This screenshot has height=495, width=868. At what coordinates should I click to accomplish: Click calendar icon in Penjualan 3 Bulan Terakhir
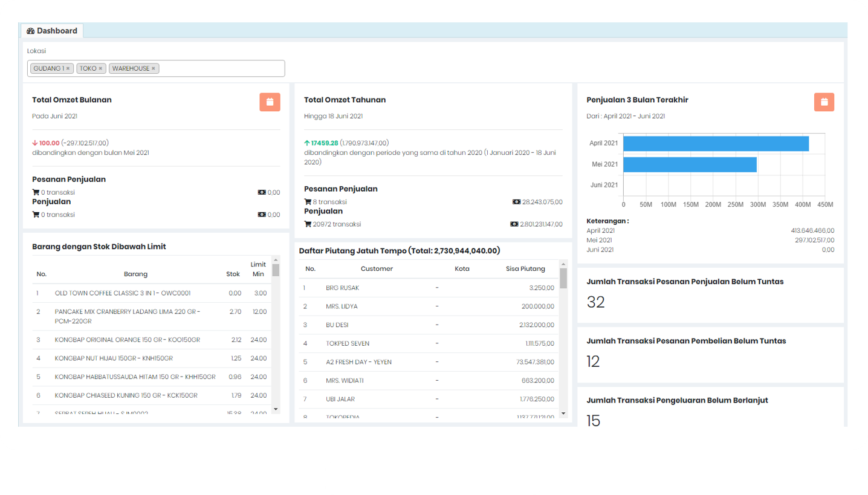[x=824, y=102]
